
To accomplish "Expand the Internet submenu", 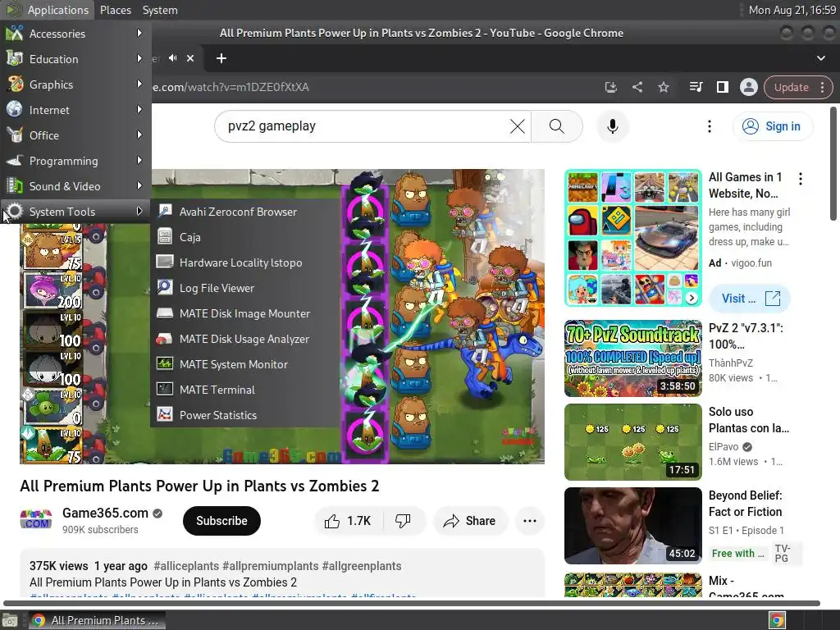I will coord(75,110).
